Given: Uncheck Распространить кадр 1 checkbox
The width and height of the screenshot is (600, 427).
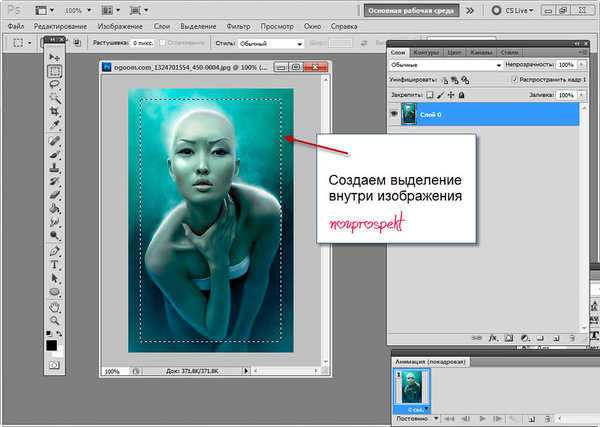Looking at the screenshot, I should [x=515, y=80].
